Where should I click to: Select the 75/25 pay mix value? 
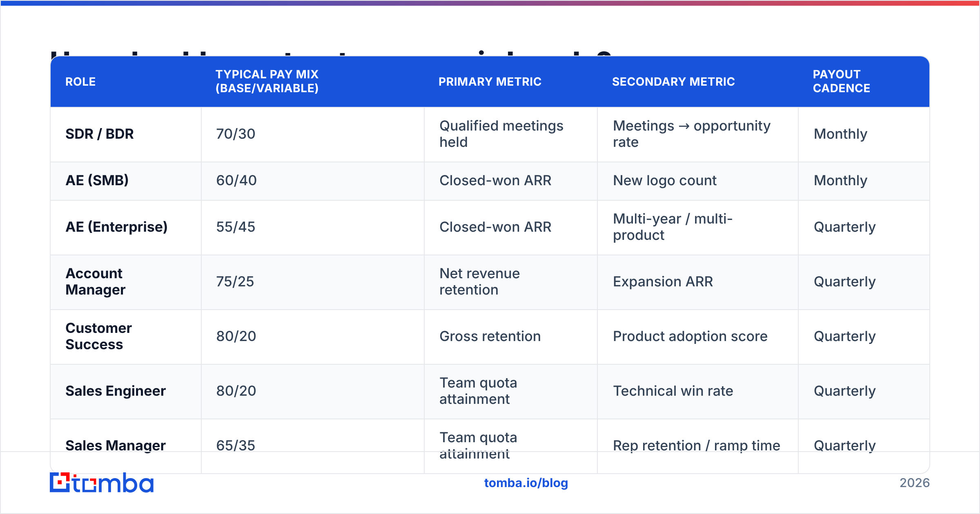point(235,281)
